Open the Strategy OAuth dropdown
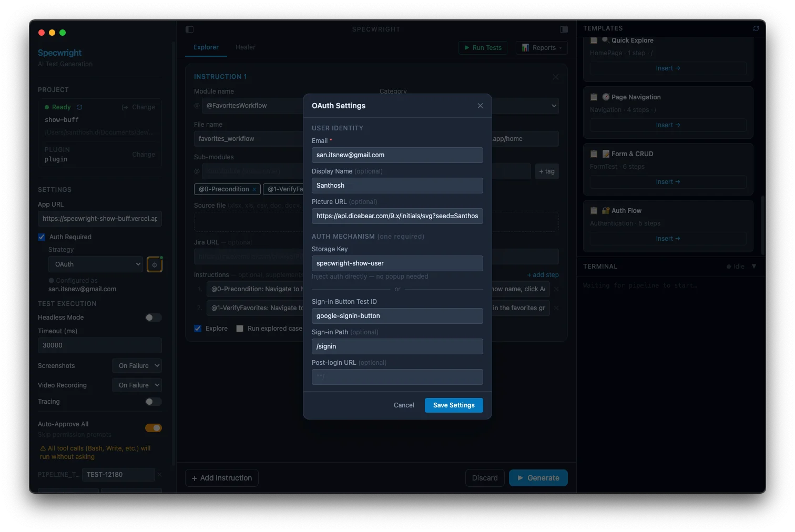The width and height of the screenshot is (795, 532). [x=96, y=264]
